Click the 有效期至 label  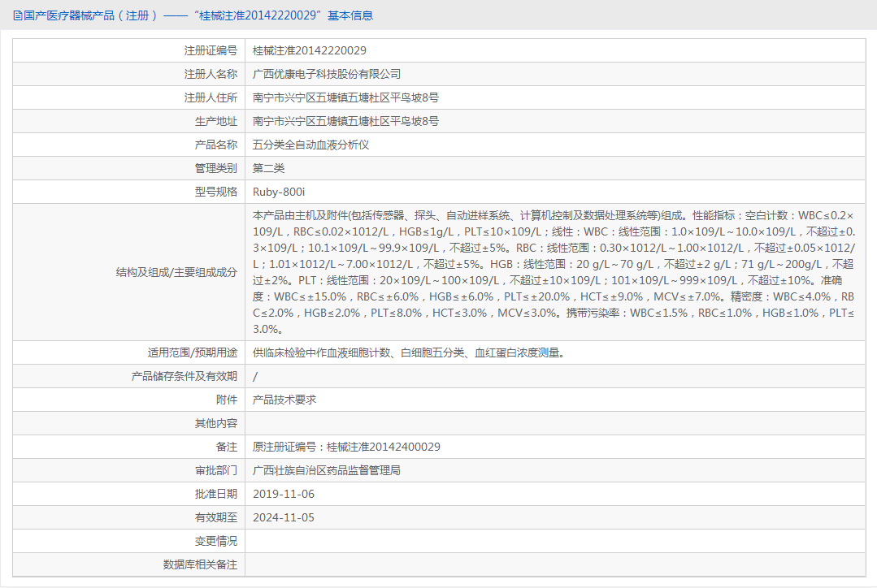(x=216, y=517)
